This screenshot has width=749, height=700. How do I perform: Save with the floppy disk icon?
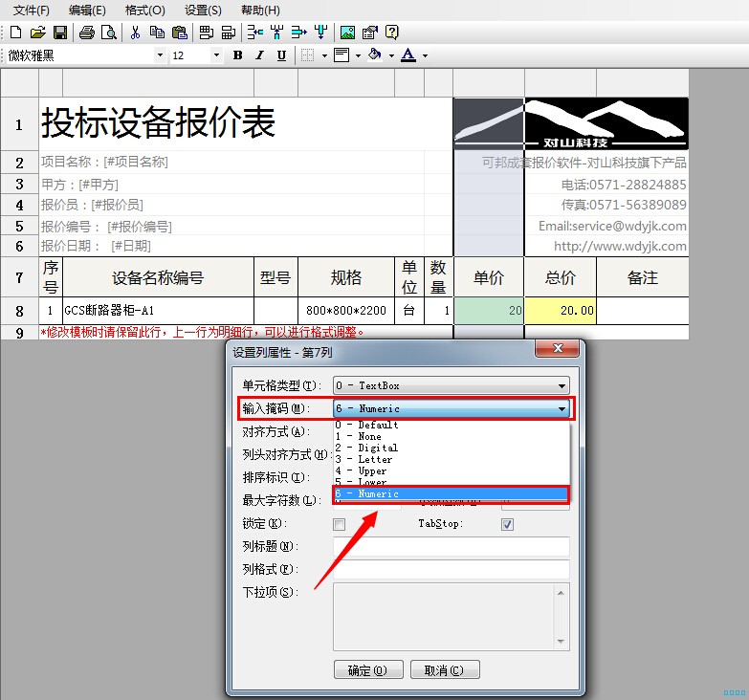[x=60, y=33]
